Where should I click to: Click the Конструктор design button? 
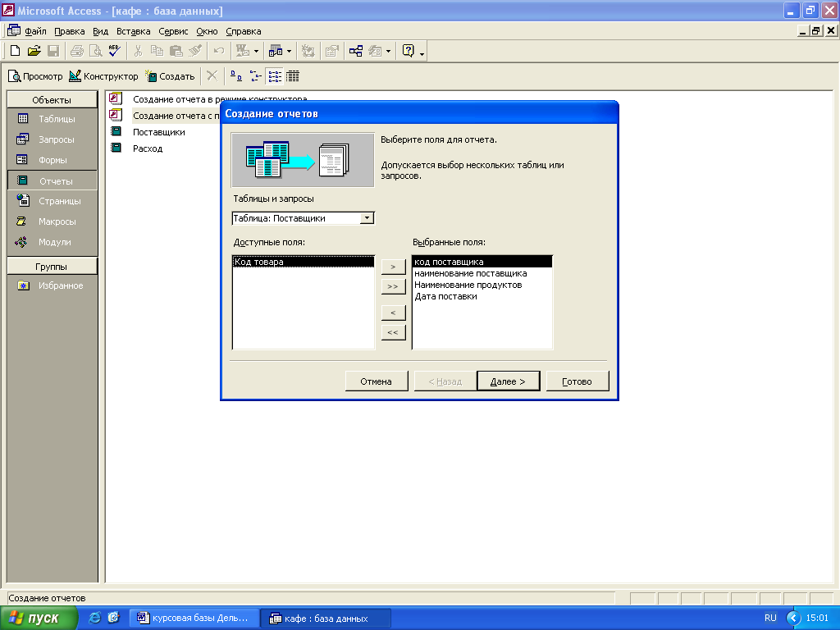104,76
